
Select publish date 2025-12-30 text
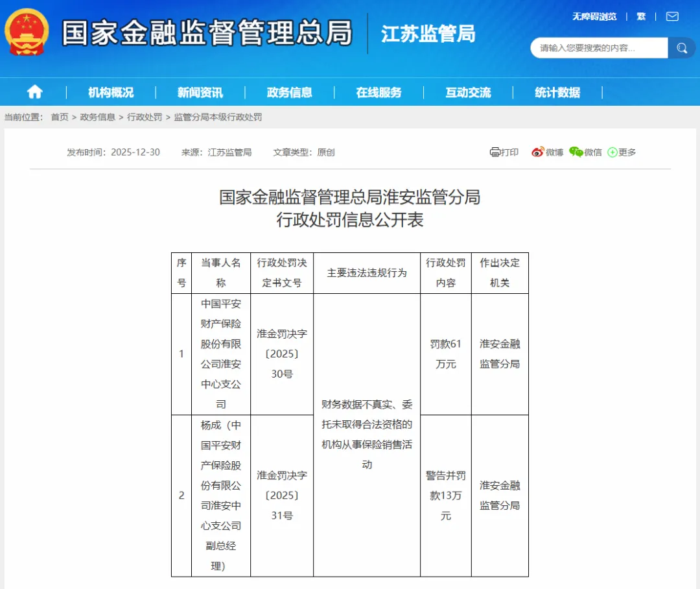135,152
